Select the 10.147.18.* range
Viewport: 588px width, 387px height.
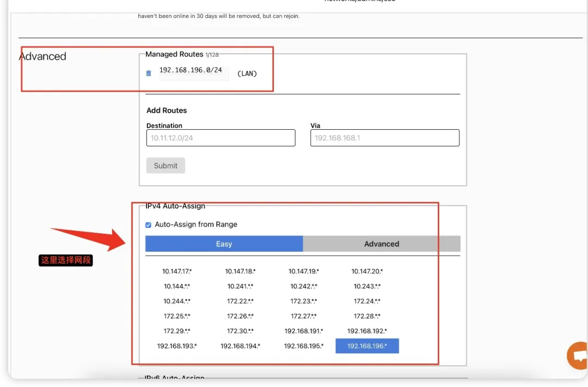pyautogui.click(x=241, y=271)
